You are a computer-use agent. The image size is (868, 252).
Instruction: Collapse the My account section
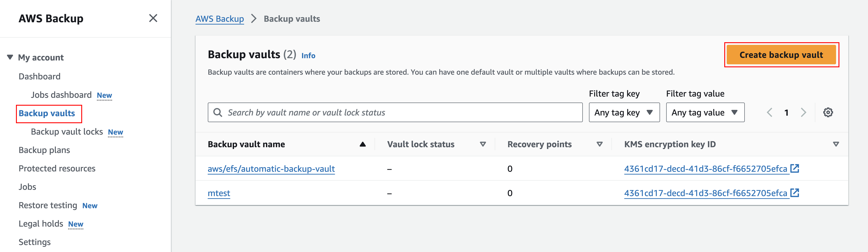pos(10,57)
